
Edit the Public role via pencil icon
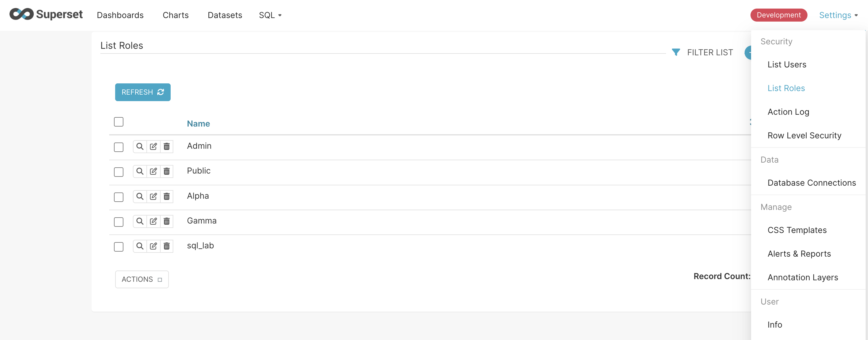(x=153, y=171)
